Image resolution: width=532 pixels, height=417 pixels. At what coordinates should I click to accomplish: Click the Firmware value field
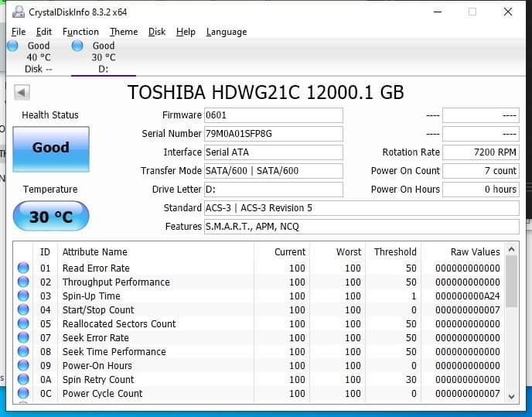[x=273, y=115]
